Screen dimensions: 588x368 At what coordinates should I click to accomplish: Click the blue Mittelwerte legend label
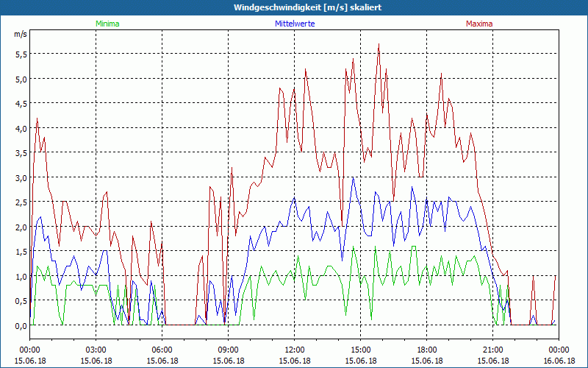pos(294,24)
